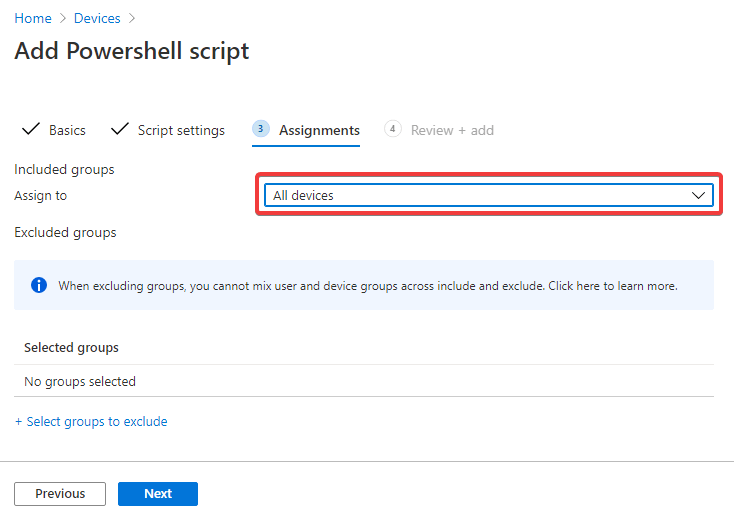Screen dimensions: 734x511
Task: Open Devices breadcrumb link
Action: pyautogui.click(x=97, y=18)
